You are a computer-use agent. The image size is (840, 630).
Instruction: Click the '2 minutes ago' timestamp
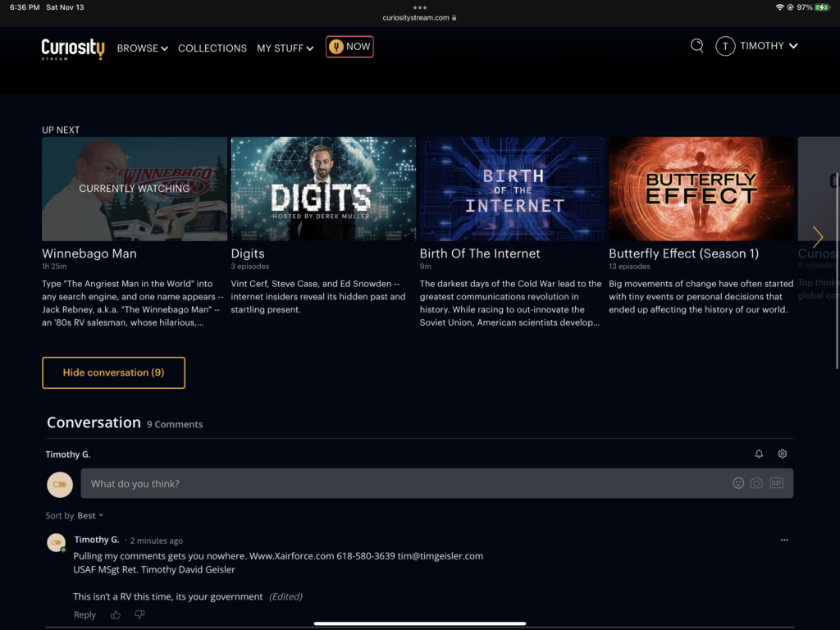tap(157, 541)
